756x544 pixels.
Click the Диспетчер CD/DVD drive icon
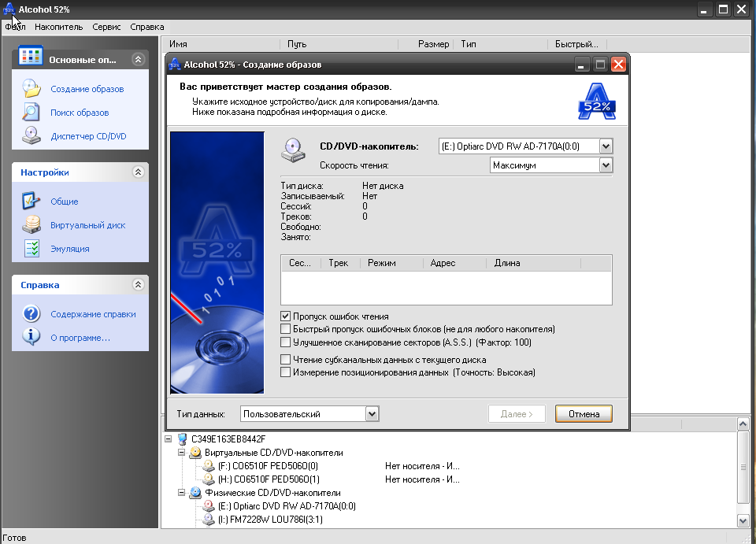pos(31,136)
